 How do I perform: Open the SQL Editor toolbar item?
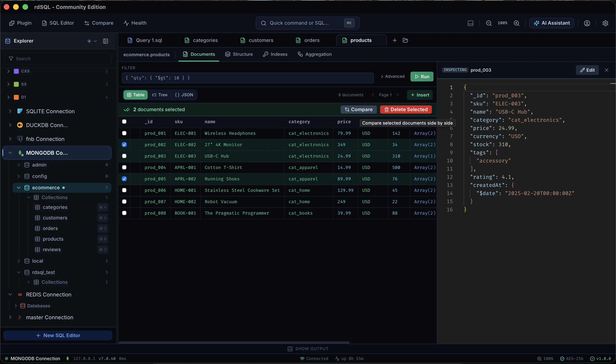point(58,23)
